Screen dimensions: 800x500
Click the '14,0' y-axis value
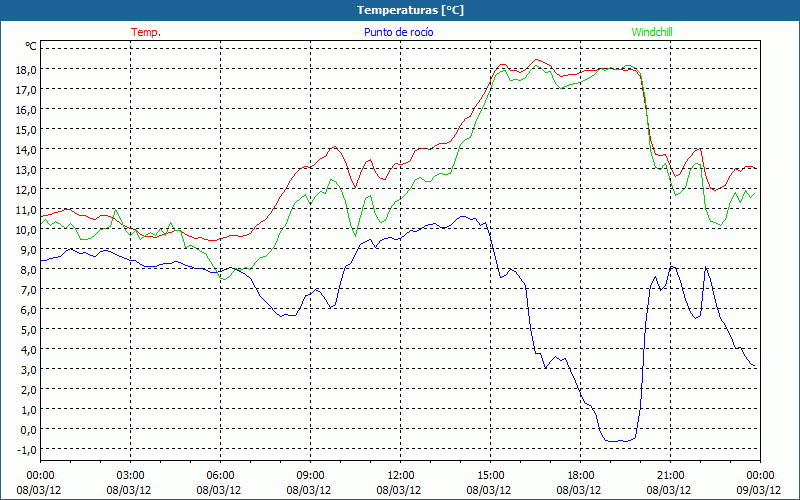coord(26,150)
